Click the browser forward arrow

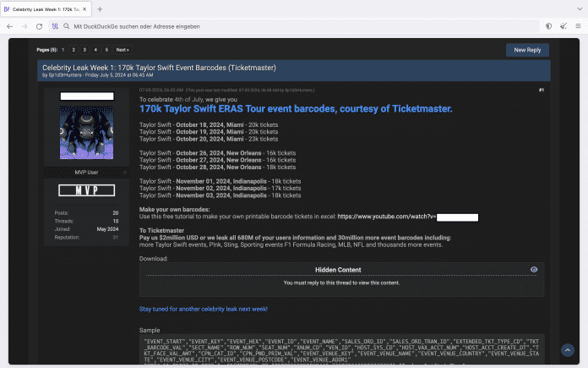(24, 26)
